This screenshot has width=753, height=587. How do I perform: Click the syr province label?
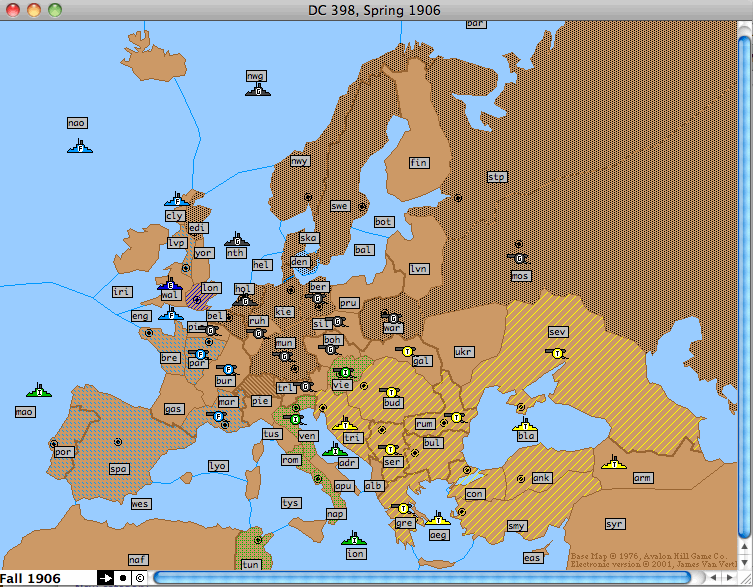615,524
